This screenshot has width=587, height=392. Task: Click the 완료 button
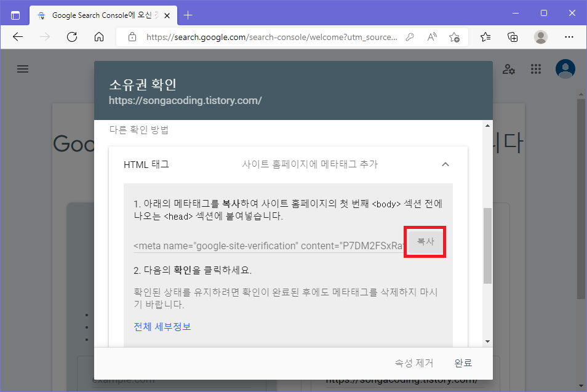[x=463, y=363]
